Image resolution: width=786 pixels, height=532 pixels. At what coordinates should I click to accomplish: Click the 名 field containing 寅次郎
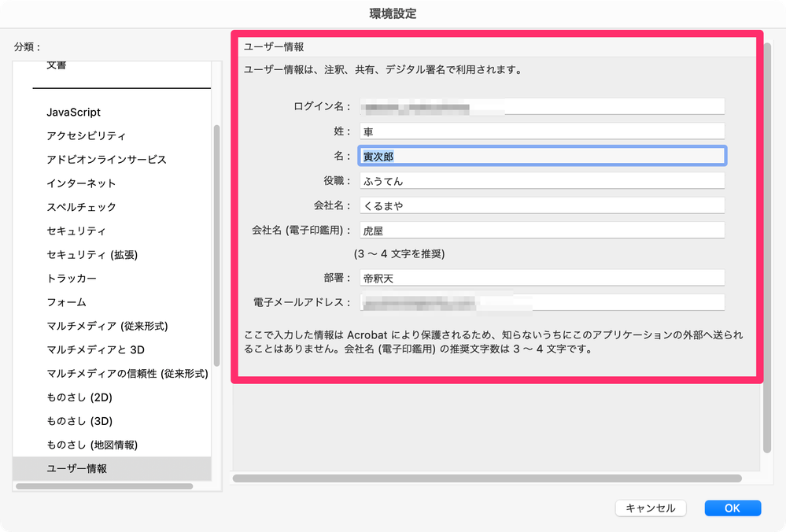(542, 156)
